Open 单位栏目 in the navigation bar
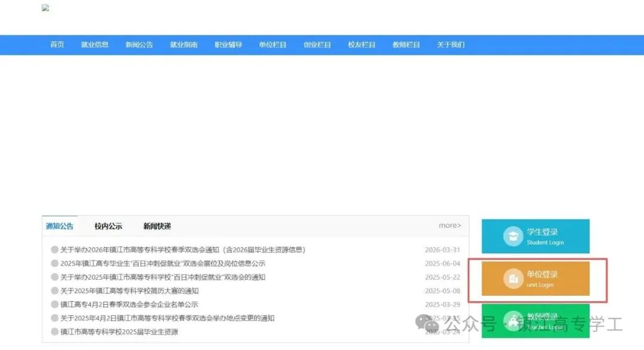 tap(273, 45)
